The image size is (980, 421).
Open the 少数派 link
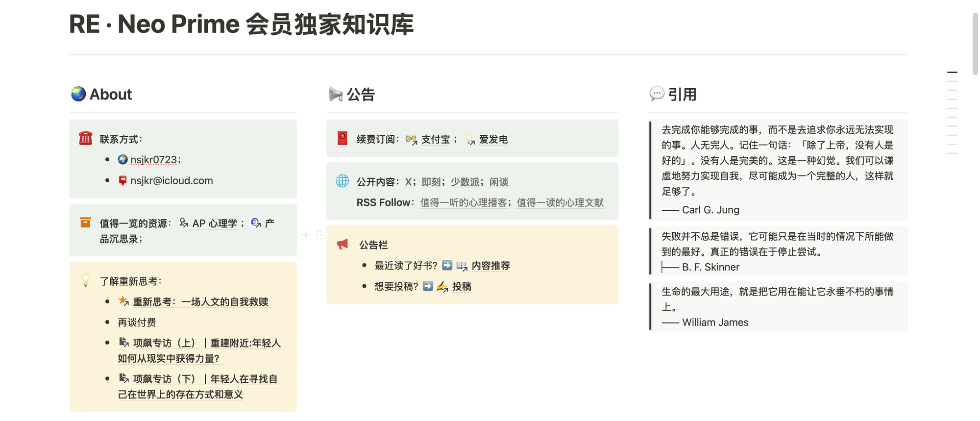(465, 182)
